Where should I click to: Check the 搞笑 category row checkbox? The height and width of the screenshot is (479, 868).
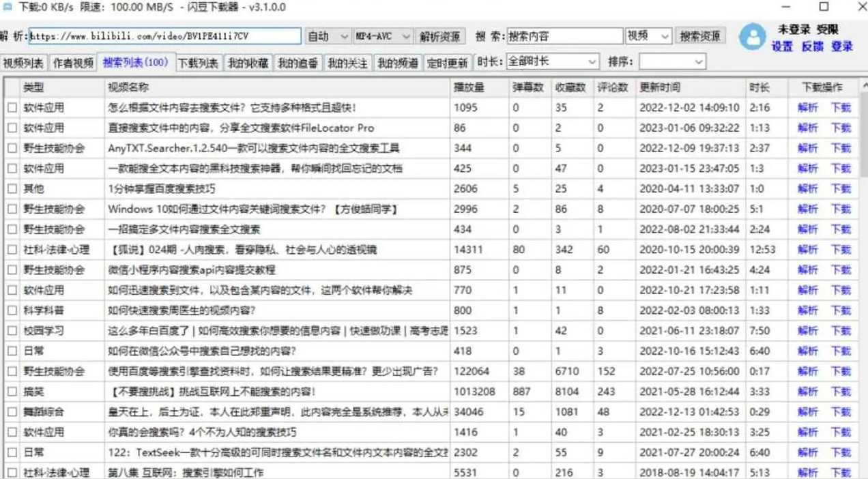(12, 392)
